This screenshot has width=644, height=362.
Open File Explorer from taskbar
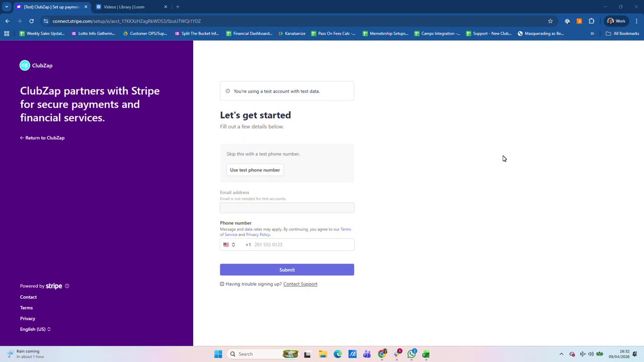(x=323, y=354)
